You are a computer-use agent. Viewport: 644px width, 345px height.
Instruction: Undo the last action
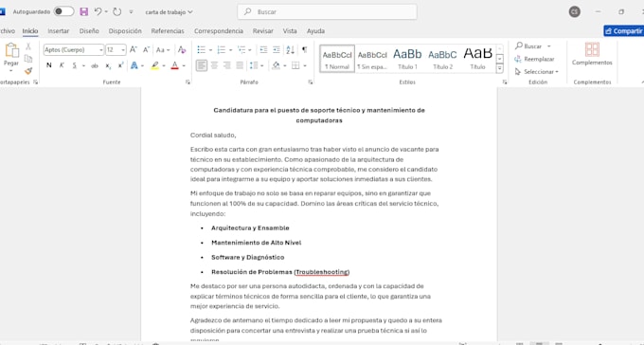(x=98, y=12)
